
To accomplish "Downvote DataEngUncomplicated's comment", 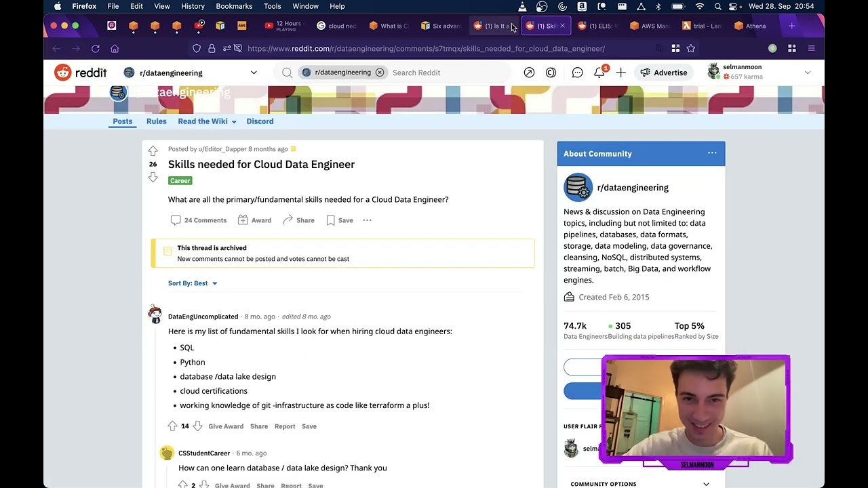I will tap(197, 426).
